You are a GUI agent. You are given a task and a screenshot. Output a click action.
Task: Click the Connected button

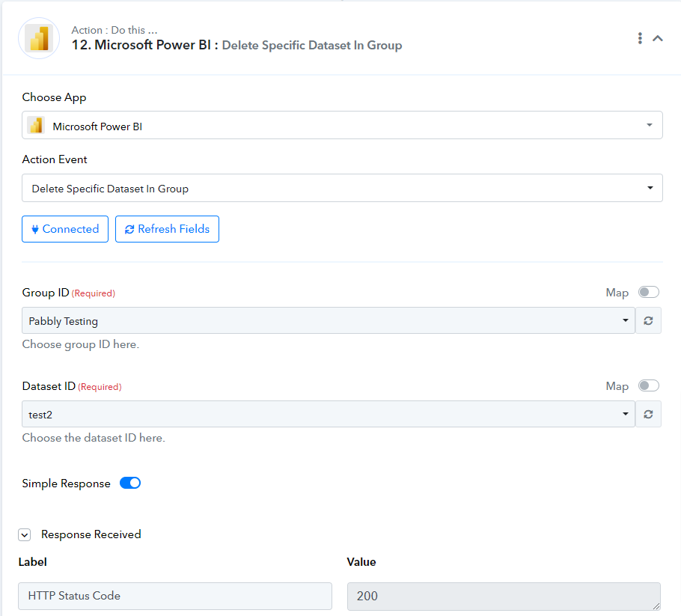(x=65, y=229)
